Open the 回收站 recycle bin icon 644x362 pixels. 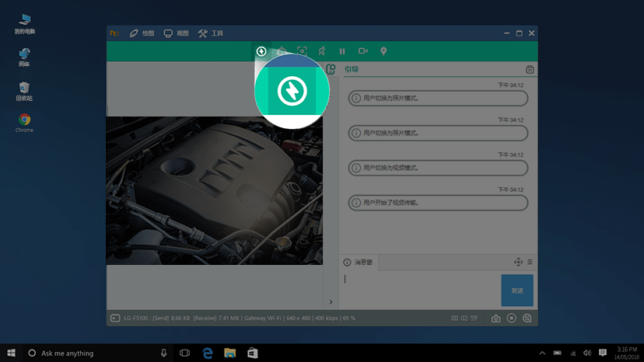pos(24,91)
